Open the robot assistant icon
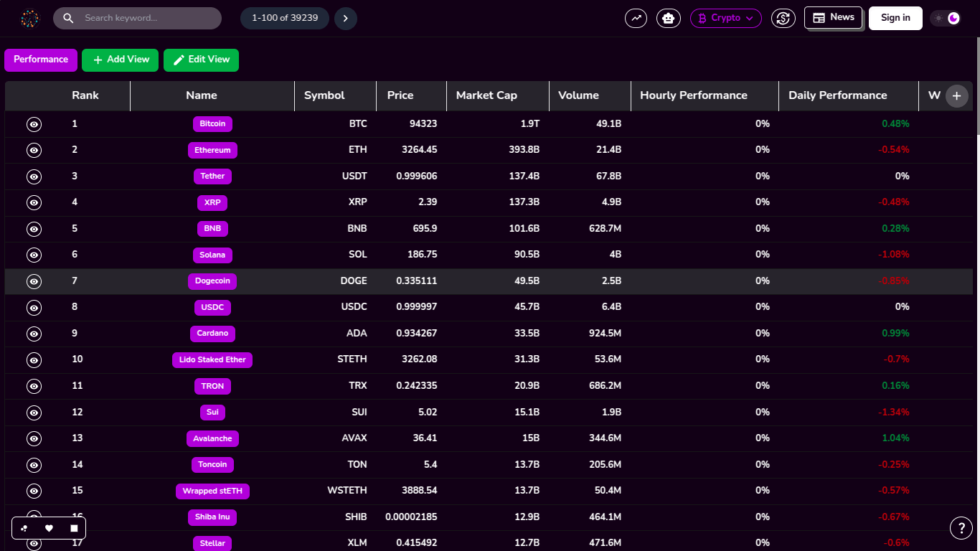980x551 pixels. coord(669,18)
